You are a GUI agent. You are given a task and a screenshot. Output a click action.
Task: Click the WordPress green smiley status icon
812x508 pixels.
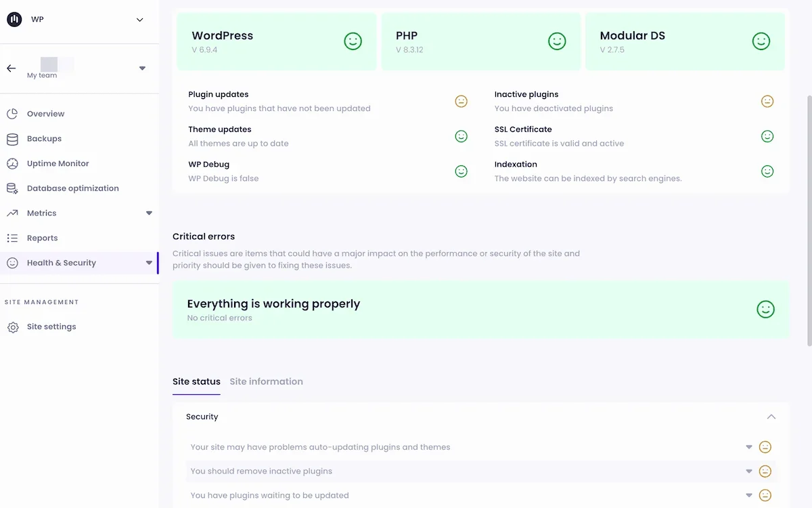pos(353,41)
